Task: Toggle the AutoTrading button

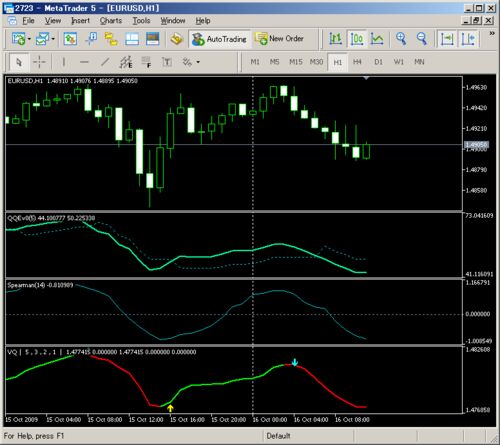Action: (220, 39)
